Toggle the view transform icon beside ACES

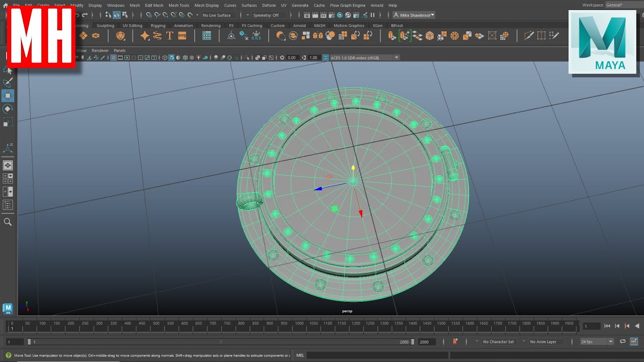click(x=325, y=58)
